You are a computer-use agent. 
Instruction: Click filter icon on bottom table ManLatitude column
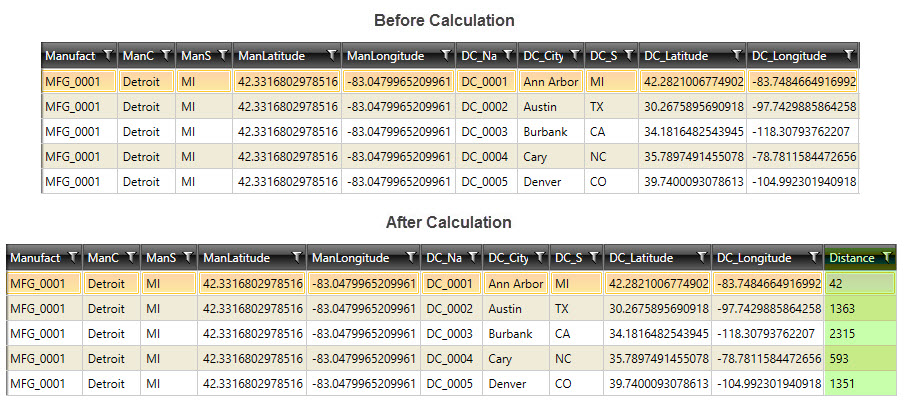[x=297, y=257]
